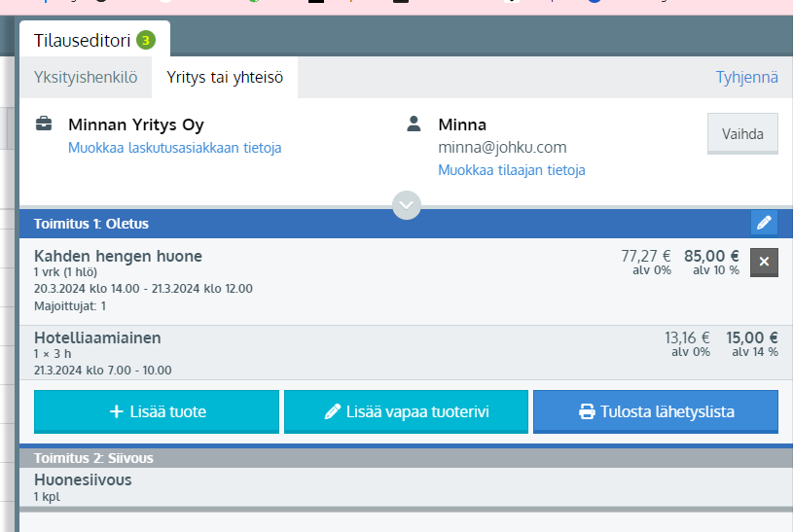793x532 pixels.
Task: Open the Tilauseditori tab
Action: [x=83, y=40]
